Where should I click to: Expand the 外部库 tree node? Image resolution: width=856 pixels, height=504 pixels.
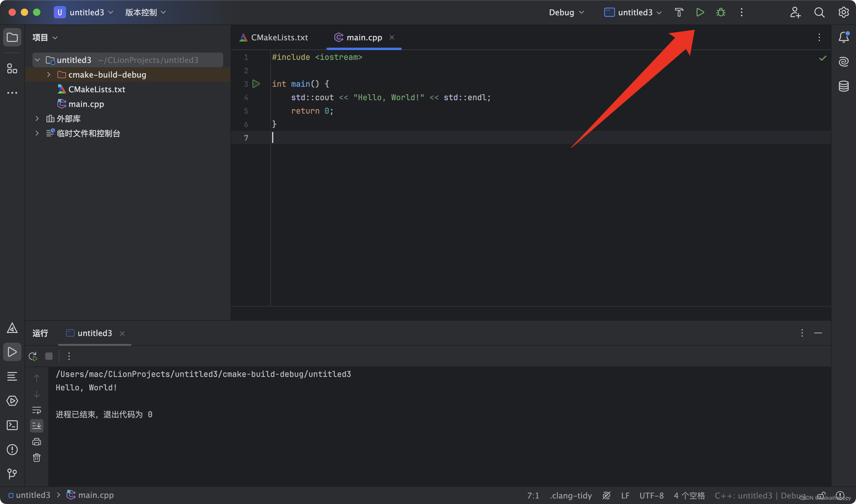[x=37, y=119]
